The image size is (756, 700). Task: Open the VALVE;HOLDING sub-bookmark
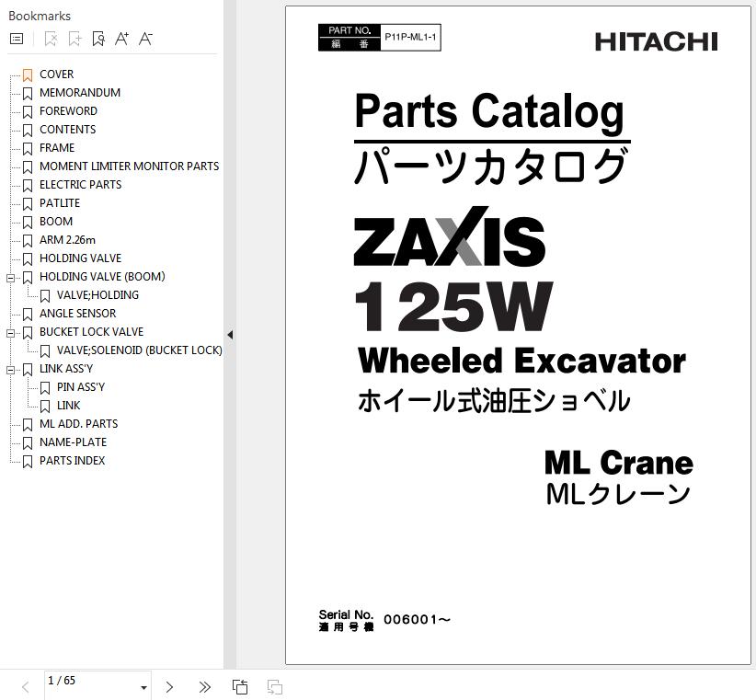pos(97,295)
